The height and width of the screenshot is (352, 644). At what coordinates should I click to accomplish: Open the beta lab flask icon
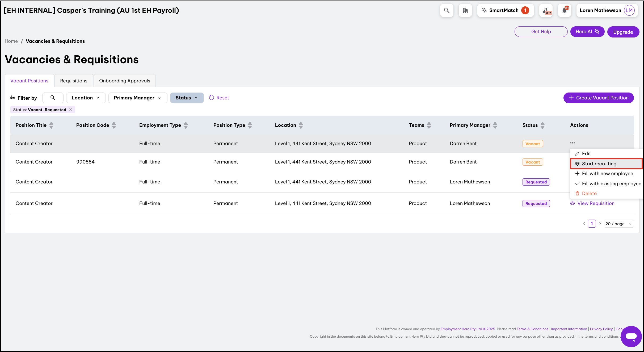(x=546, y=10)
